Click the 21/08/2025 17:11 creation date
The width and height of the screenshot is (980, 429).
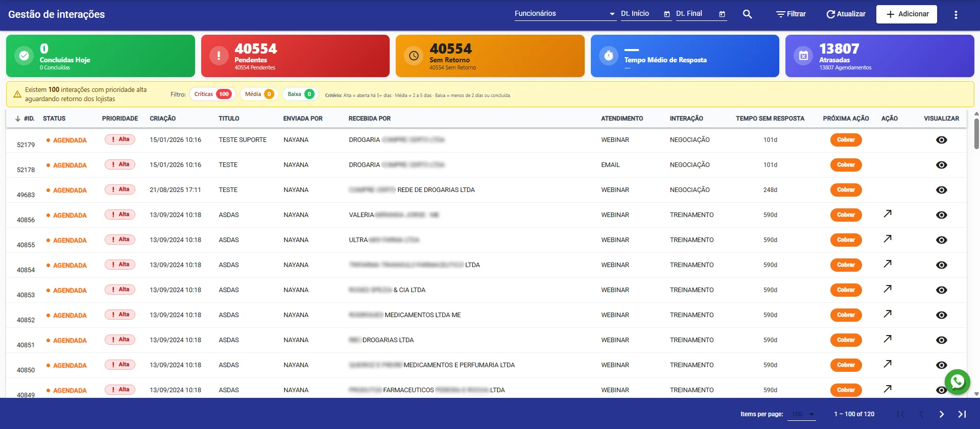175,190
